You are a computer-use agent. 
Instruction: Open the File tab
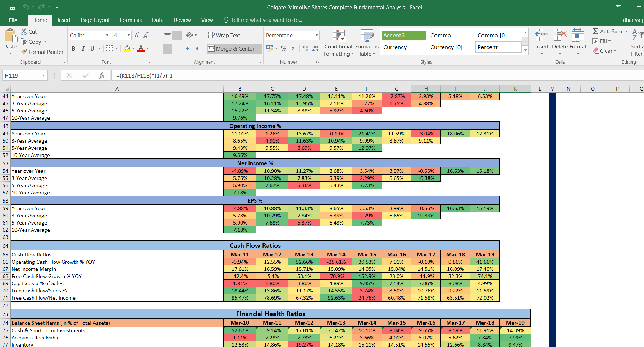tap(13, 20)
